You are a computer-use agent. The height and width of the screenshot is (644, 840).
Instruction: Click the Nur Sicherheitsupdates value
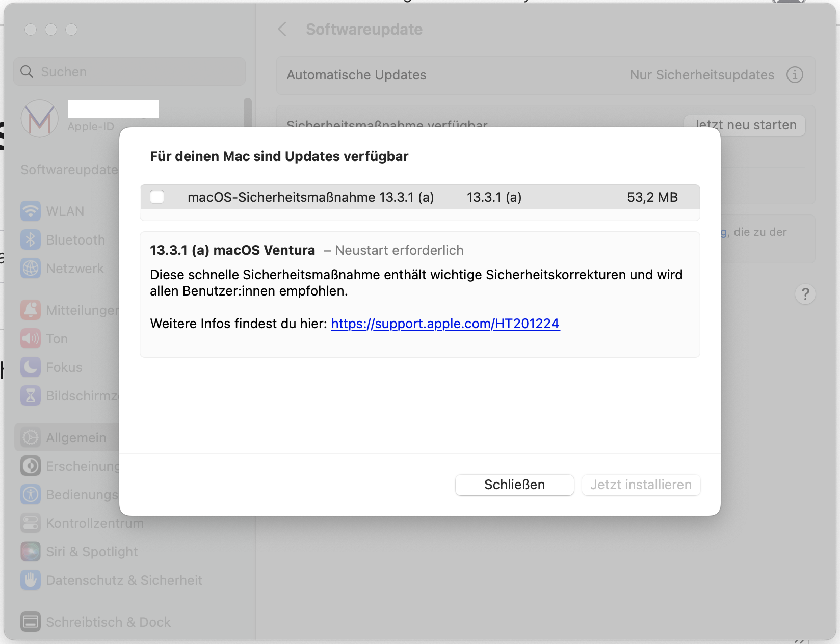[x=702, y=75]
